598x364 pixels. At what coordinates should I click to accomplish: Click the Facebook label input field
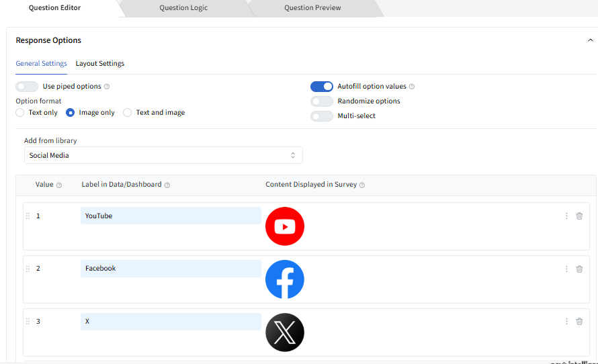171,269
